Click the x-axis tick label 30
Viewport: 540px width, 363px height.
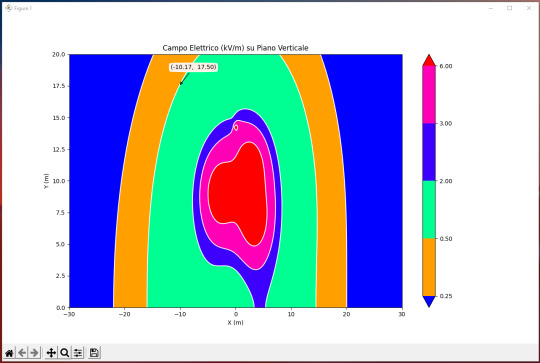coord(402,314)
